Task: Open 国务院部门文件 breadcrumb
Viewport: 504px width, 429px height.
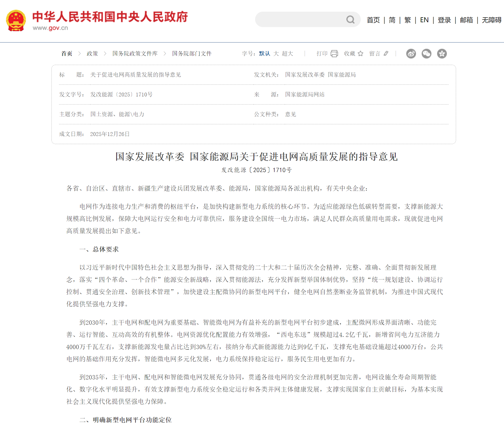Action: (192, 54)
